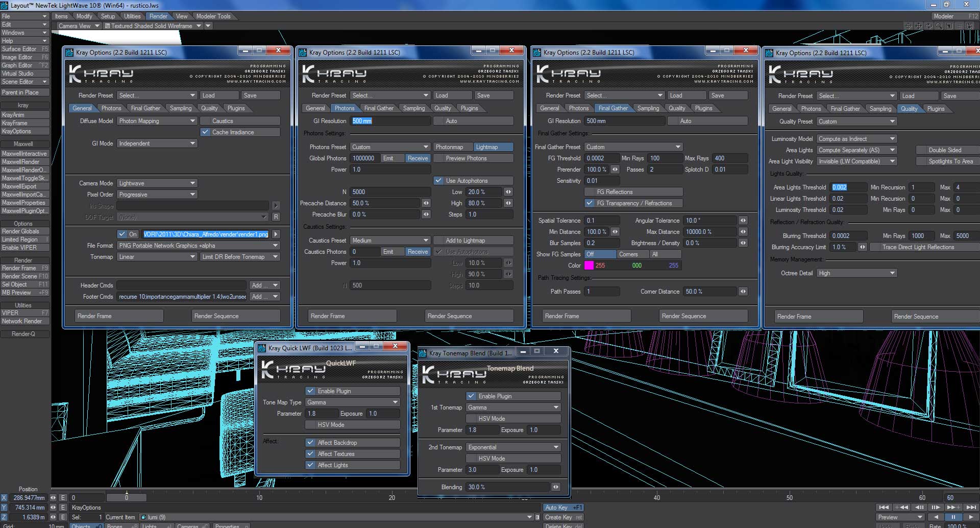Toggle Affect Backdrop in QuickLWF
The image size is (980, 528).
[x=310, y=443]
